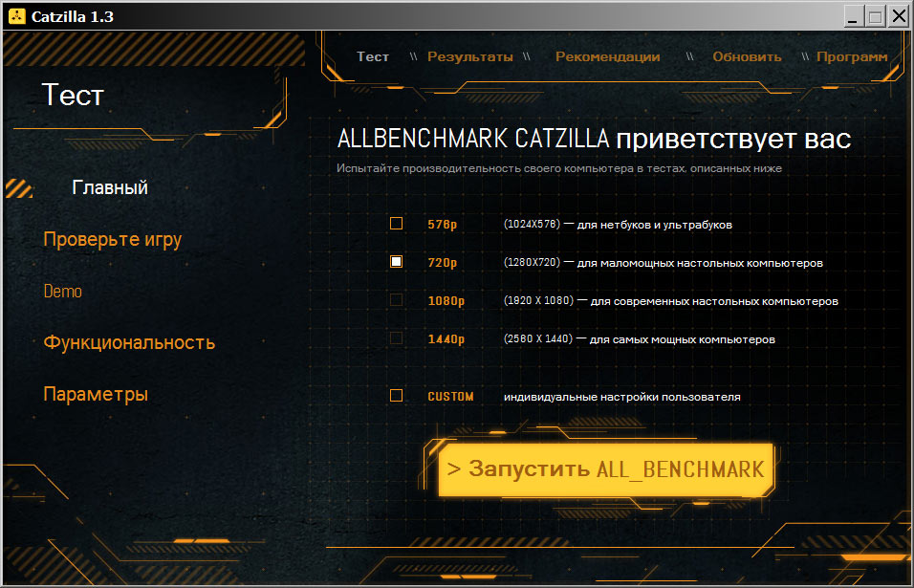The image size is (914, 588).
Task: Switch to the Тест tab
Action: click(373, 56)
